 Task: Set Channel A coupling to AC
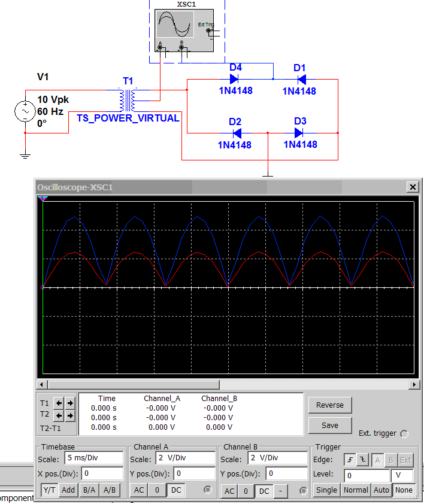point(139,490)
